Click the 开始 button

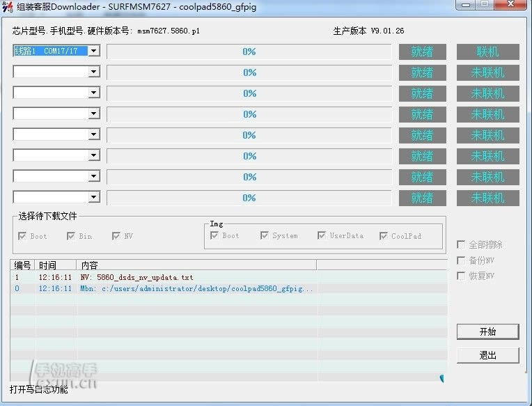487,331
